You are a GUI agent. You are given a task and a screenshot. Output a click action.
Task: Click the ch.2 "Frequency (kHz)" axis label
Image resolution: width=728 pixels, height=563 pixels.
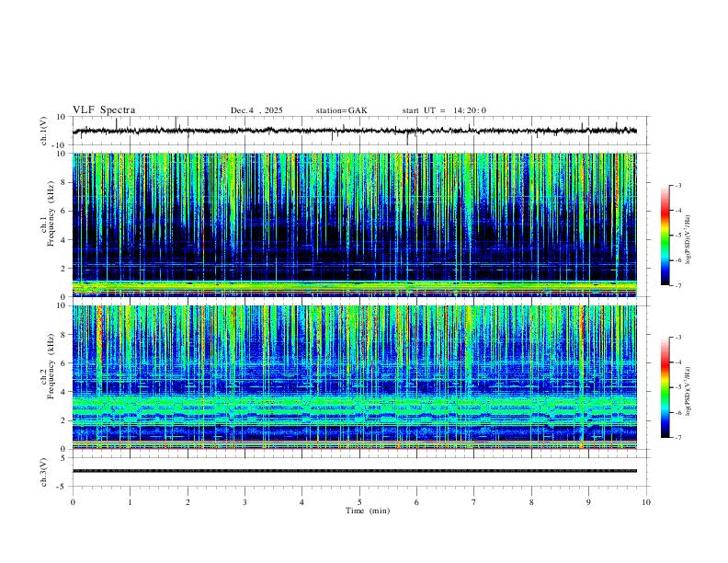(x=51, y=366)
